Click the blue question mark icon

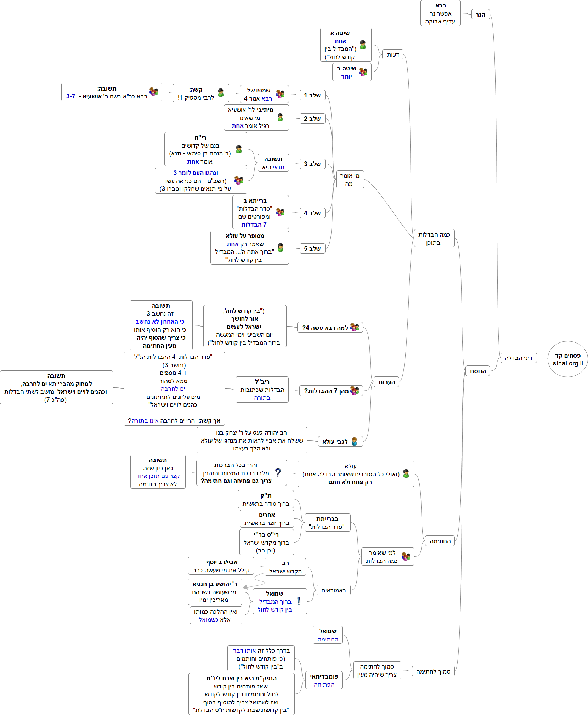tap(278, 472)
